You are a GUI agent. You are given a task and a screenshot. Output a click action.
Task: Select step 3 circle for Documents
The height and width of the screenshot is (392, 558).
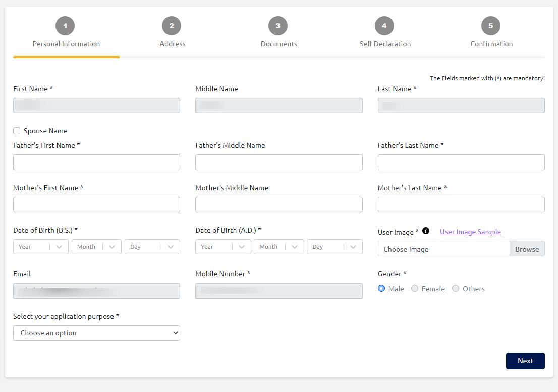(278, 26)
